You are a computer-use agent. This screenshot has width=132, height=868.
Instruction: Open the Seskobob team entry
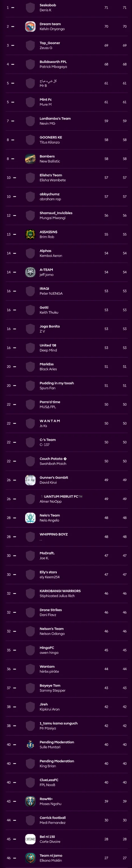48,5
